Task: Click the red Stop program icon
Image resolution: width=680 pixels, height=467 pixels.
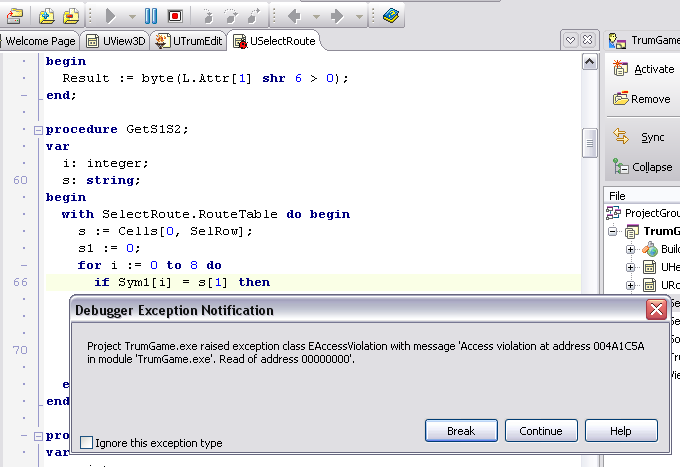Action: coord(175,16)
